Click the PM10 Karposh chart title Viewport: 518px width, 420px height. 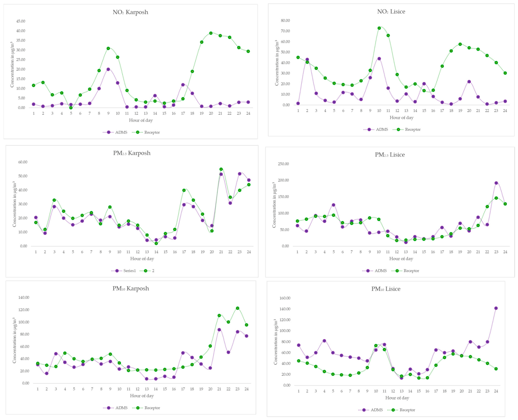pos(131,289)
